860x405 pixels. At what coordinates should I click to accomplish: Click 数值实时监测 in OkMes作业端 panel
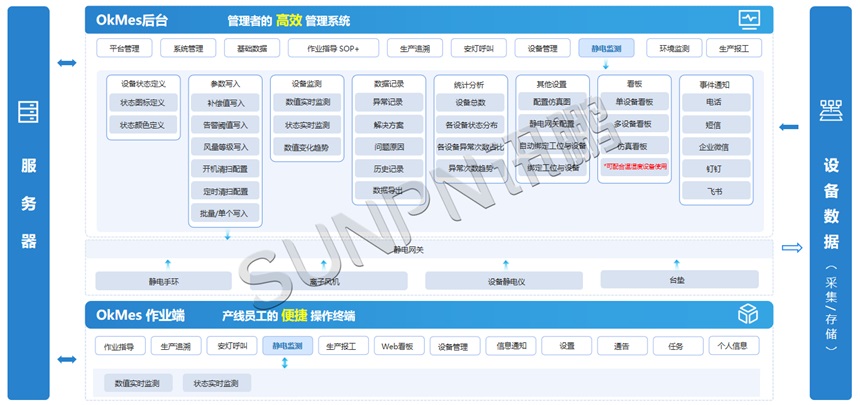[x=138, y=382]
